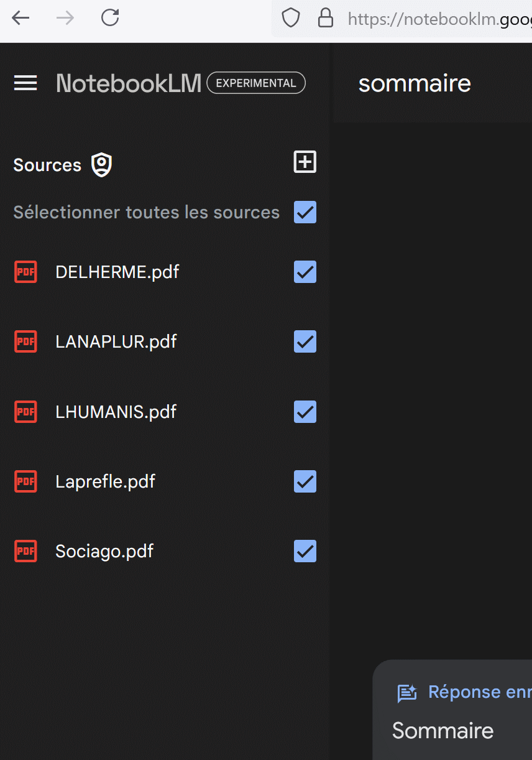Click the browser tracking protection shield icon
The image size is (532, 760).
[291, 18]
